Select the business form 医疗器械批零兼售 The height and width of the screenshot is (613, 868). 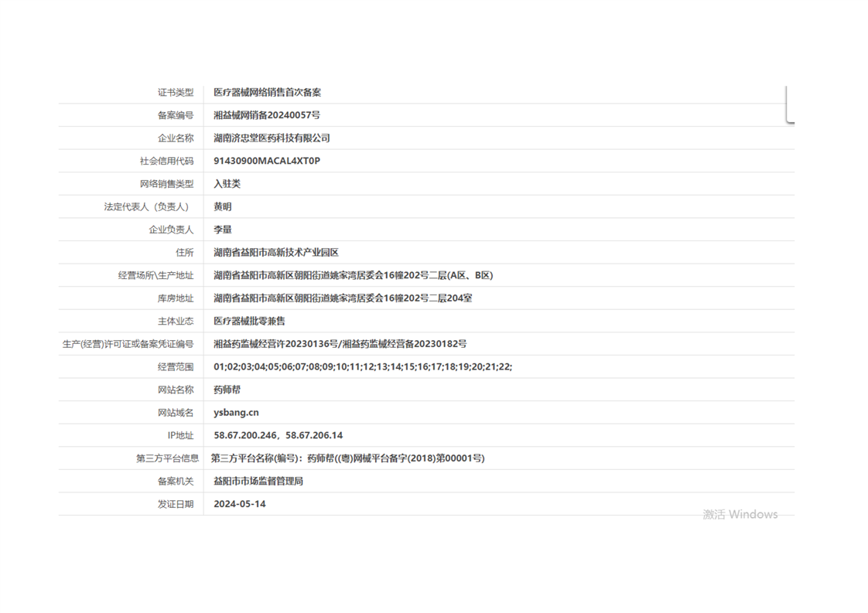pyautogui.click(x=249, y=321)
